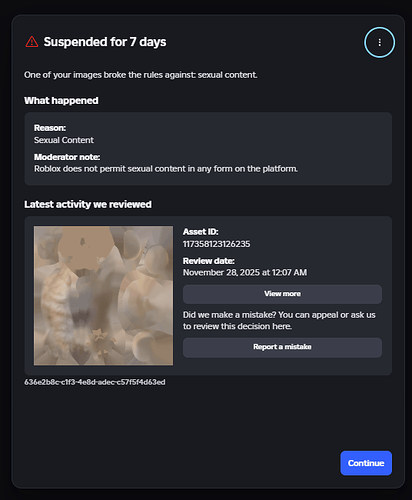Click the Asset ID label
The image size is (412, 500).
[200, 232]
